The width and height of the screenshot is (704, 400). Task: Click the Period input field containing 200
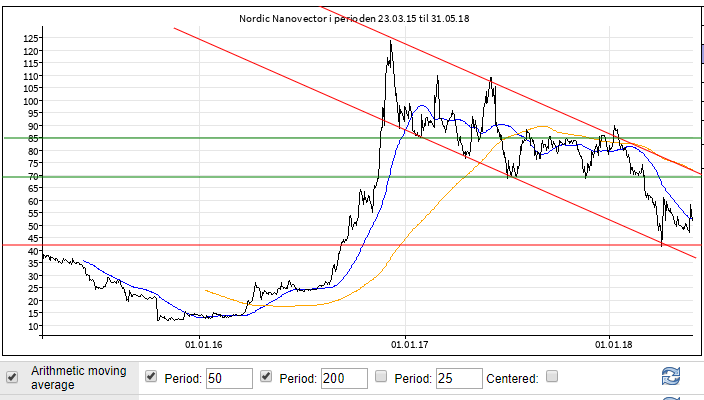[x=344, y=378]
